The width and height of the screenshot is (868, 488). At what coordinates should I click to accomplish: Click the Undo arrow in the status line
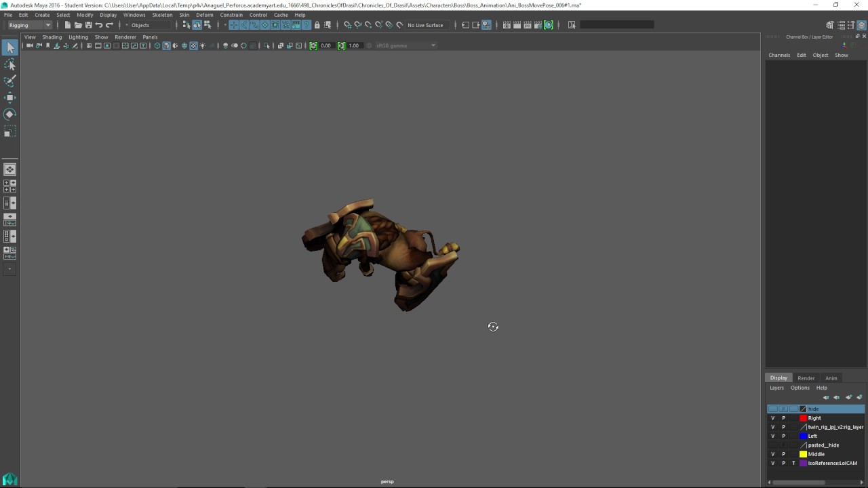99,25
